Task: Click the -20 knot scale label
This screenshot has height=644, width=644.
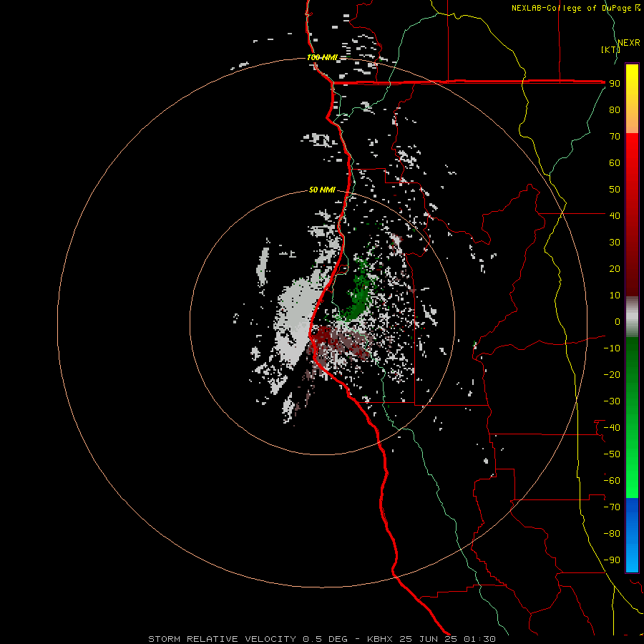Action: (x=612, y=374)
